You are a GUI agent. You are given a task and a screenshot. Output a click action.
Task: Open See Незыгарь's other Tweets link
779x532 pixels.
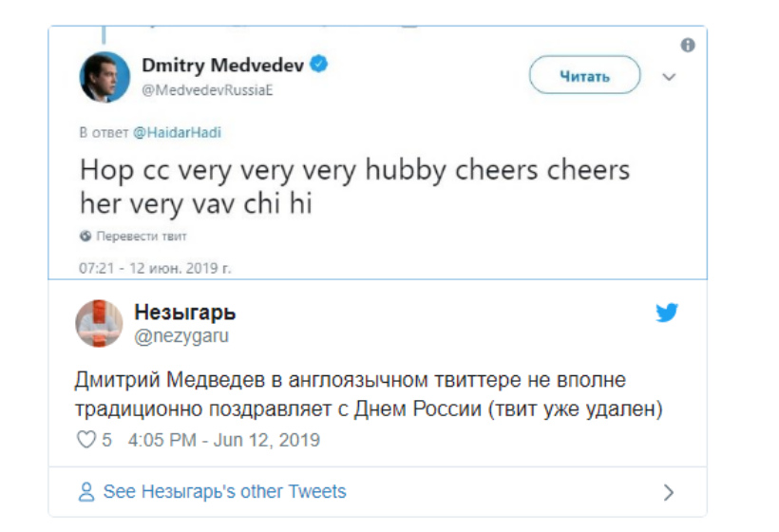[224, 492]
